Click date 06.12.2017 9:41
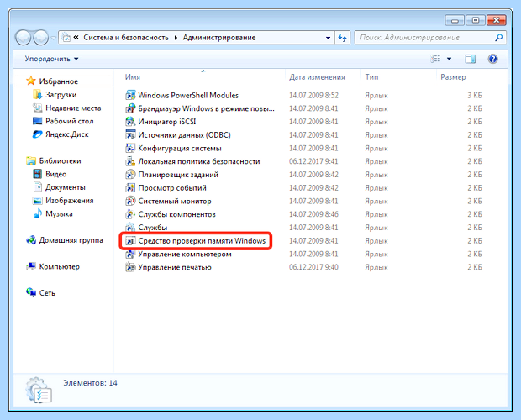The height and width of the screenshot is (420, 521). click(313, 161)
